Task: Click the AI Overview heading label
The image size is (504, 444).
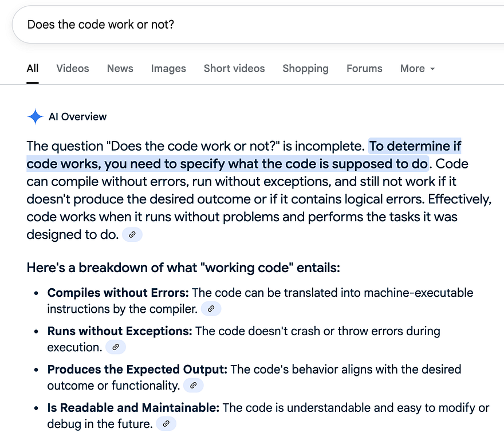Action: (x=77, y=117)
